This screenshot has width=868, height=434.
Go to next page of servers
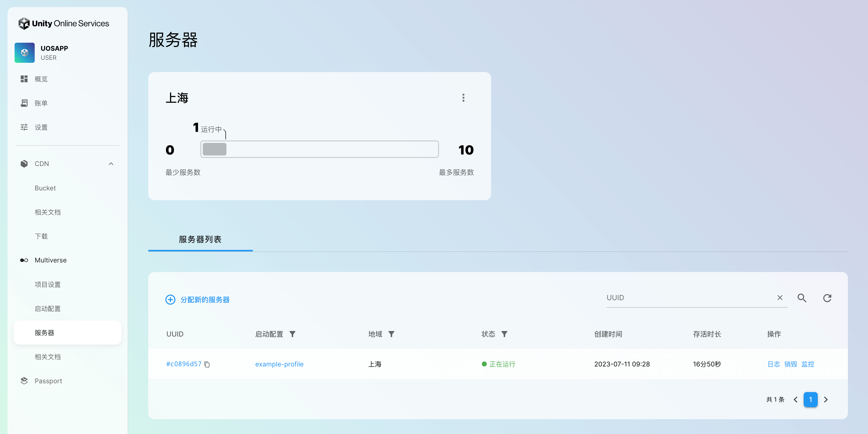[826, 400]
